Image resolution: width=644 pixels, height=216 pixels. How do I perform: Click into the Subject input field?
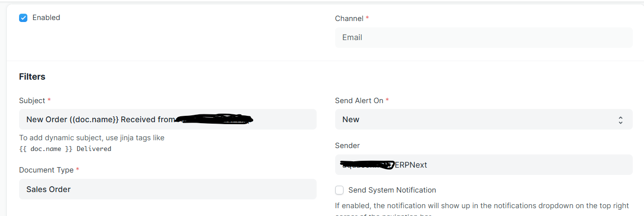[168, 119]
